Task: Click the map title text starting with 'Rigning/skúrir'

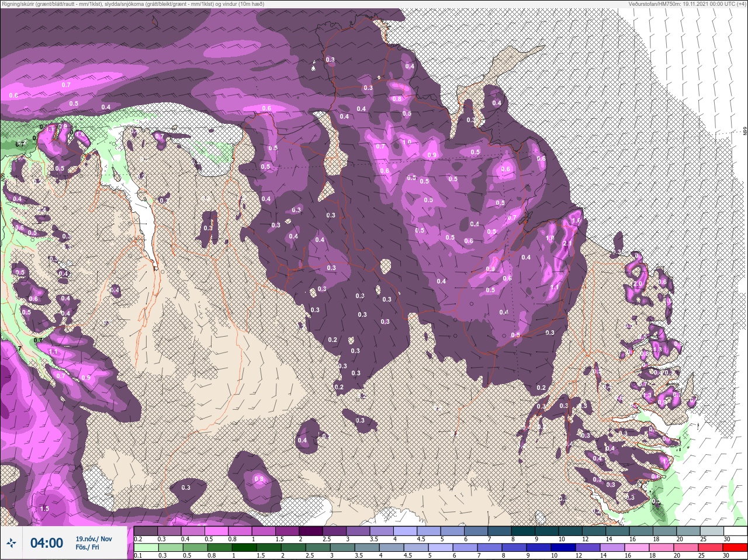Action: (132, 4)
